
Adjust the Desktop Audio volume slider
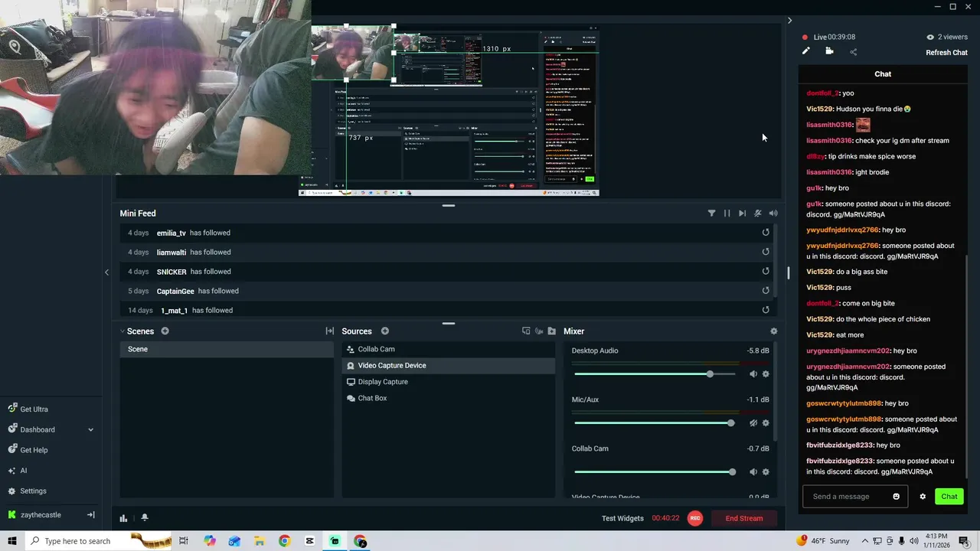tap(655, 374)
